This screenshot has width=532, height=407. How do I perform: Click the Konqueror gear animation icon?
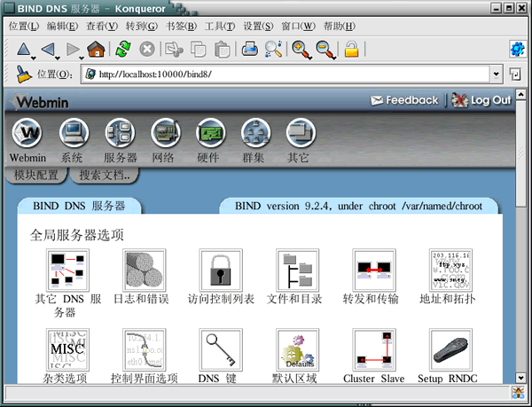pyautogui.click(x=518, y=49)
